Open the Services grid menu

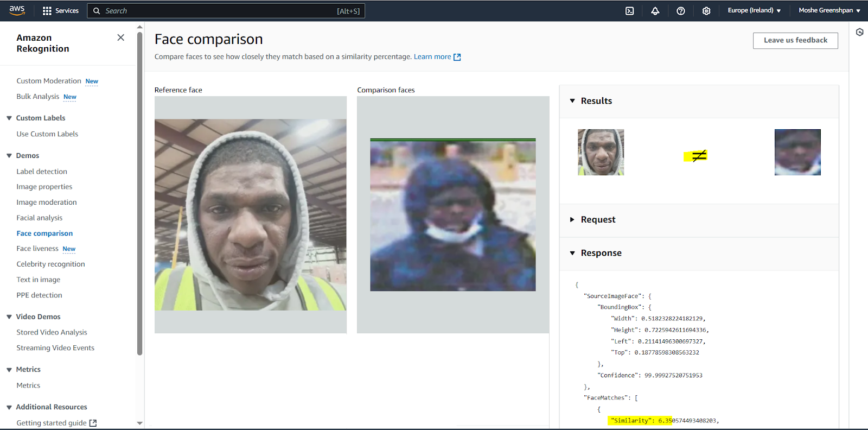click(x=60, y=10)
